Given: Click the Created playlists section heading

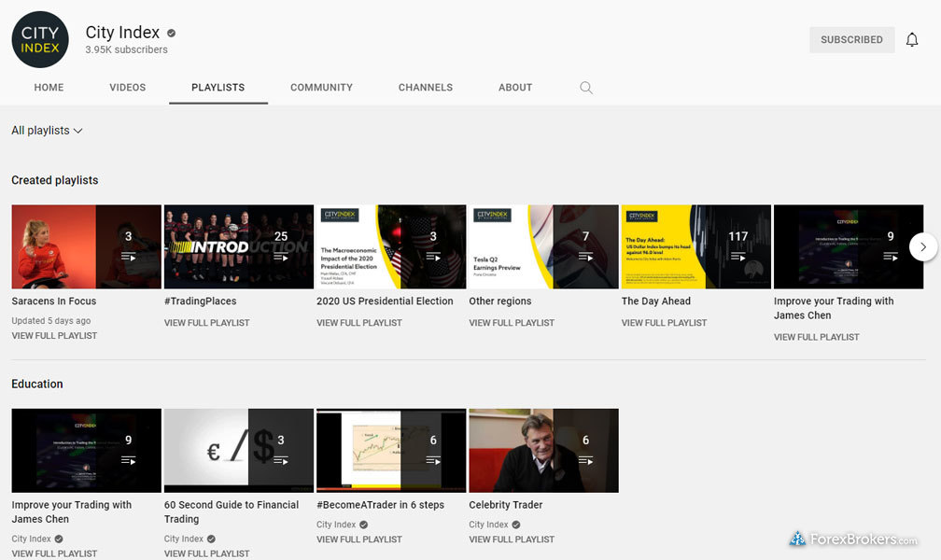Looking at the screenshot, I should [x=54, y=180].
